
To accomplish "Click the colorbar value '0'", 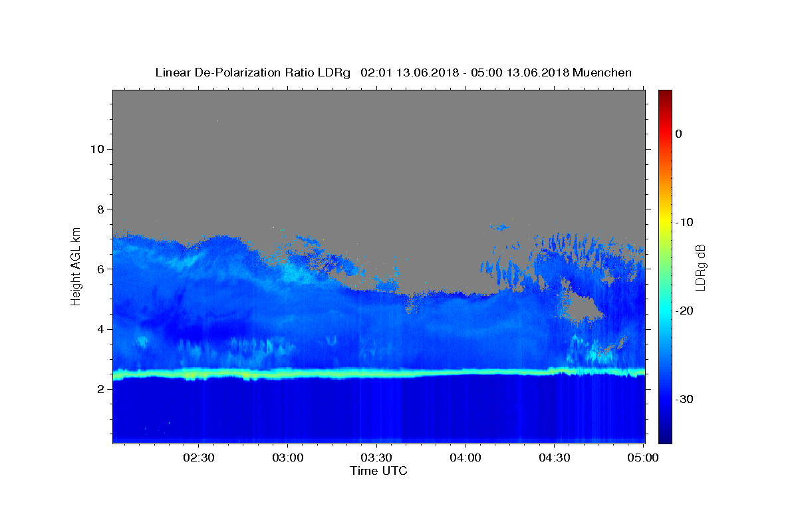I will pos(678,134).
